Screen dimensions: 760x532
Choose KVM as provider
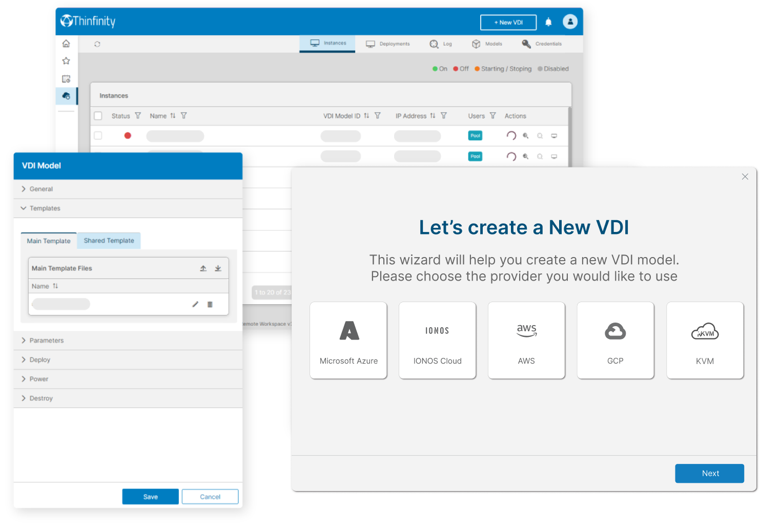pyautogui.click(x=705, y=341)
